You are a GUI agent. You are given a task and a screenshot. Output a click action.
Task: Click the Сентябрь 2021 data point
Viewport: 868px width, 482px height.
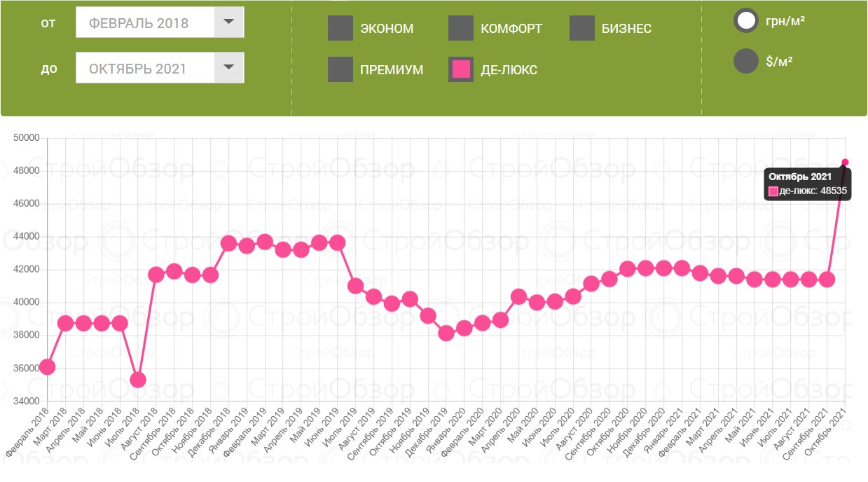(x=827, y=280)
